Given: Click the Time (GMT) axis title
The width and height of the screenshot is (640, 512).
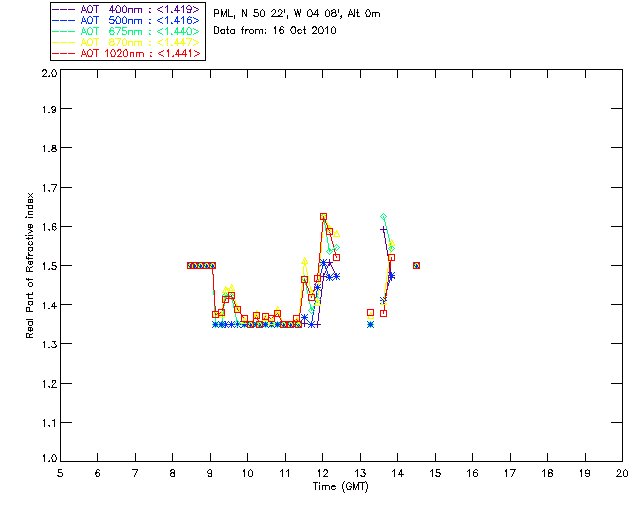Looking at the screenshot, I should coord(340,487).
